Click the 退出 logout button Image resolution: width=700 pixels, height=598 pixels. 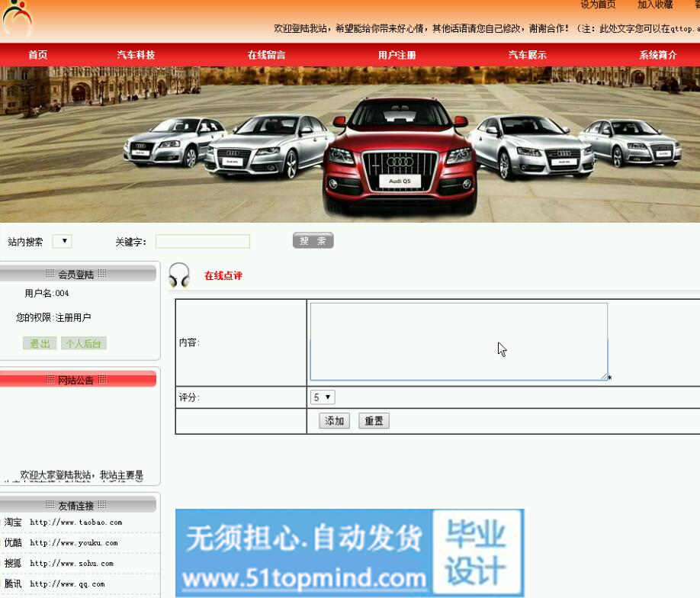click(x=40, y=343)
